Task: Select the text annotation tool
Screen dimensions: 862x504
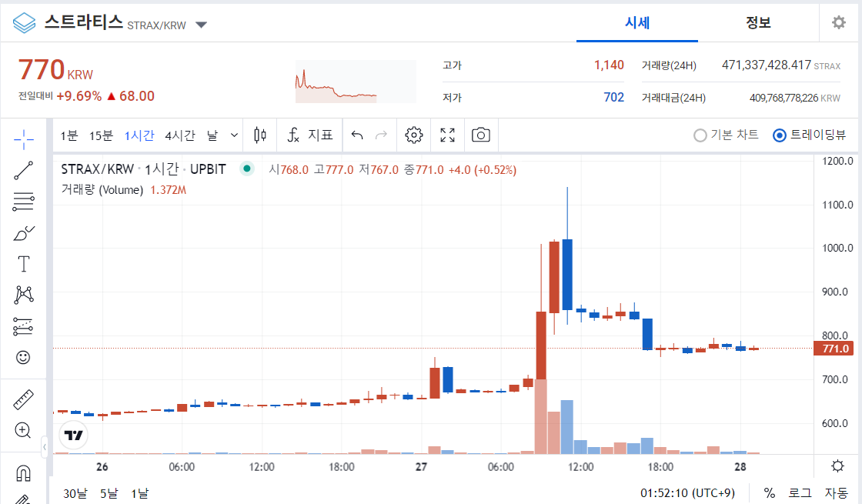Action: (24, 264)
